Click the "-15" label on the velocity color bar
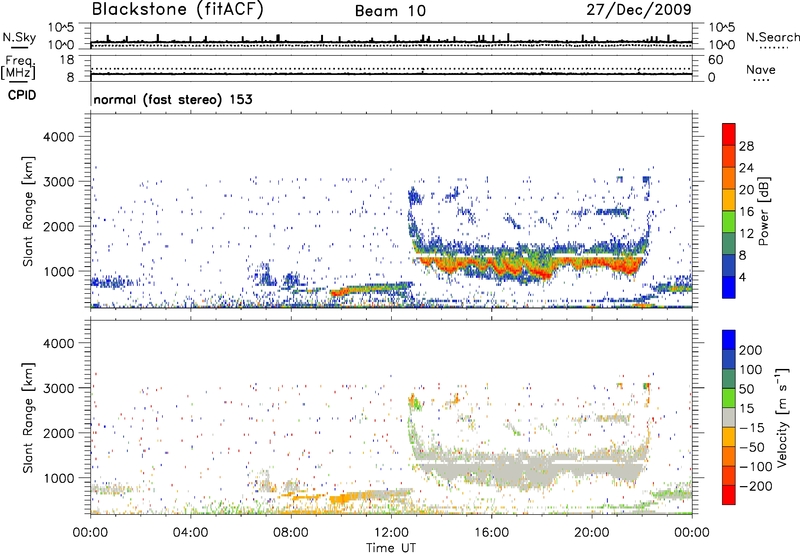The image size is (800, 554). coord(751,428)
